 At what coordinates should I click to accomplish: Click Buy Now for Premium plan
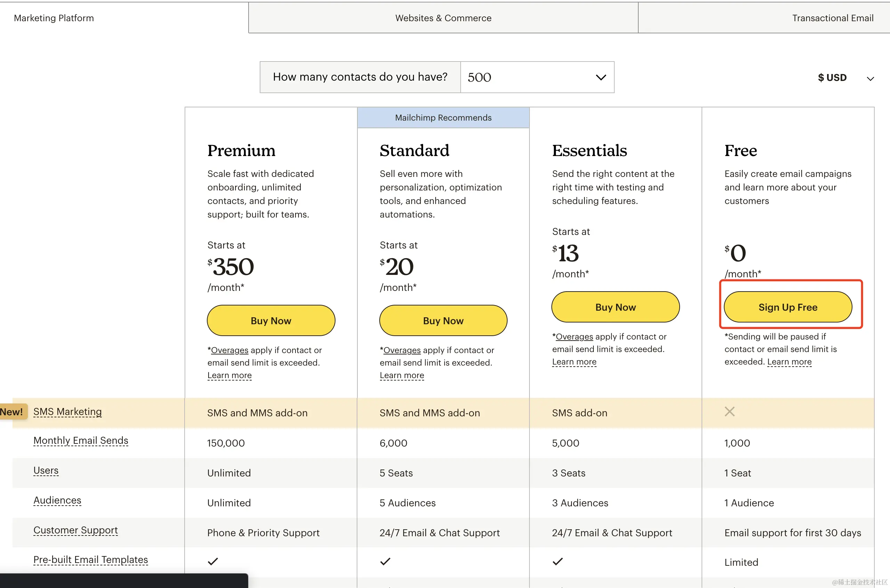pos(270,321)
